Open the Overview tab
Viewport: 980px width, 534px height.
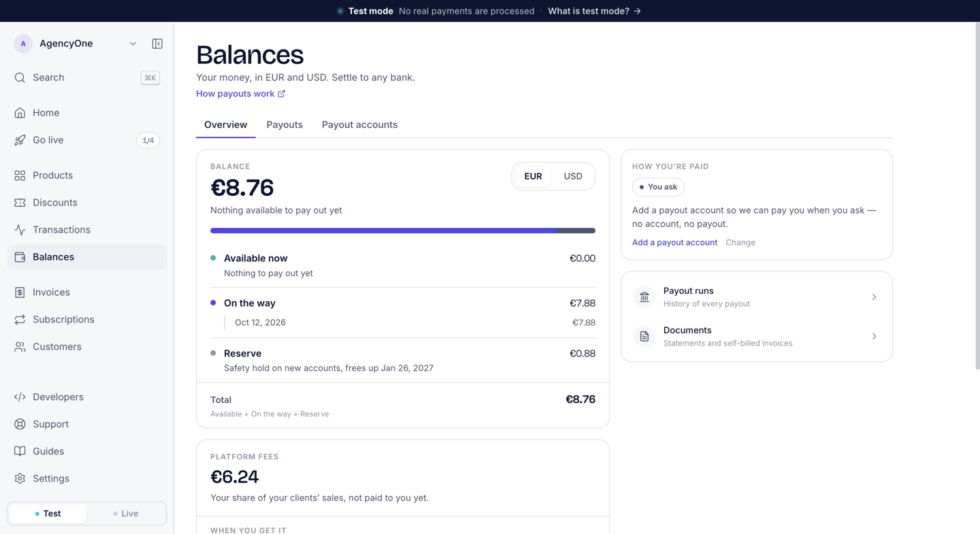226,125
